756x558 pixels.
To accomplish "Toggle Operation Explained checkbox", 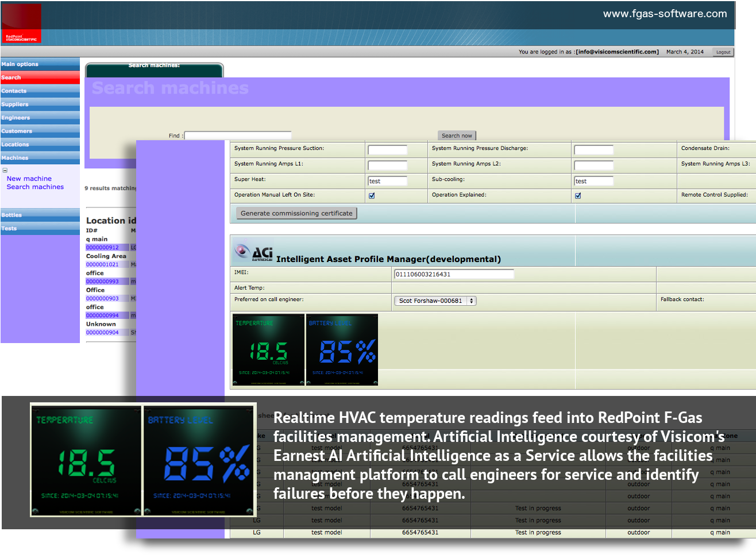I will [x=578, y=195].
